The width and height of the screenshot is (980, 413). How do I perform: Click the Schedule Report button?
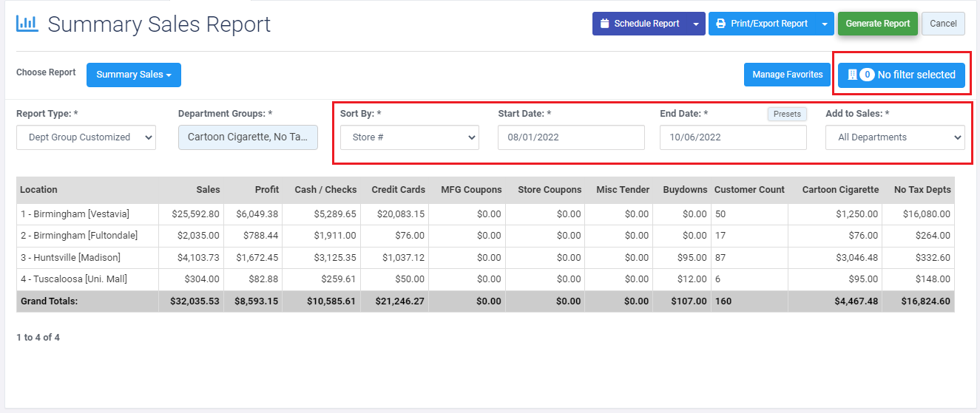(640, 24)
